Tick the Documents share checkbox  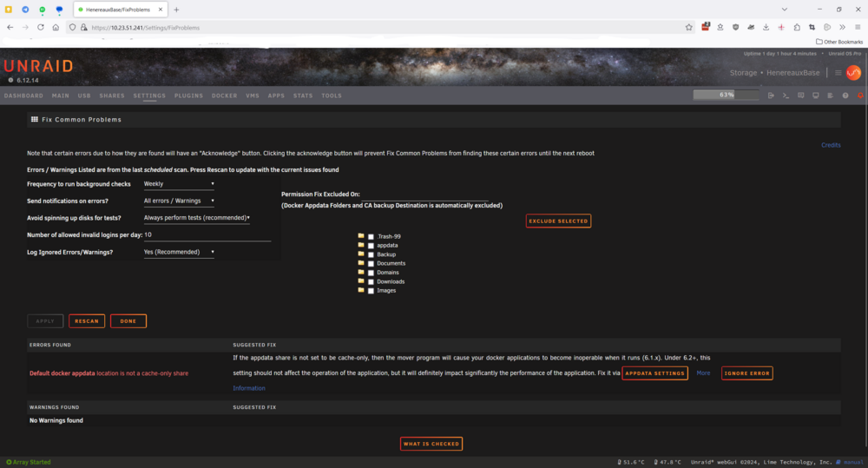tap(371, 264)
